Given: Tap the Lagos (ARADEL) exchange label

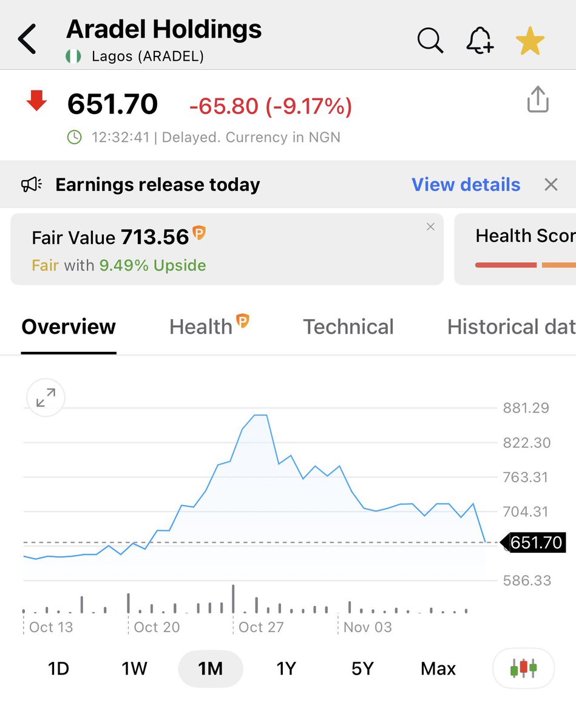Looking at the screenshot, I should [147, 57].
